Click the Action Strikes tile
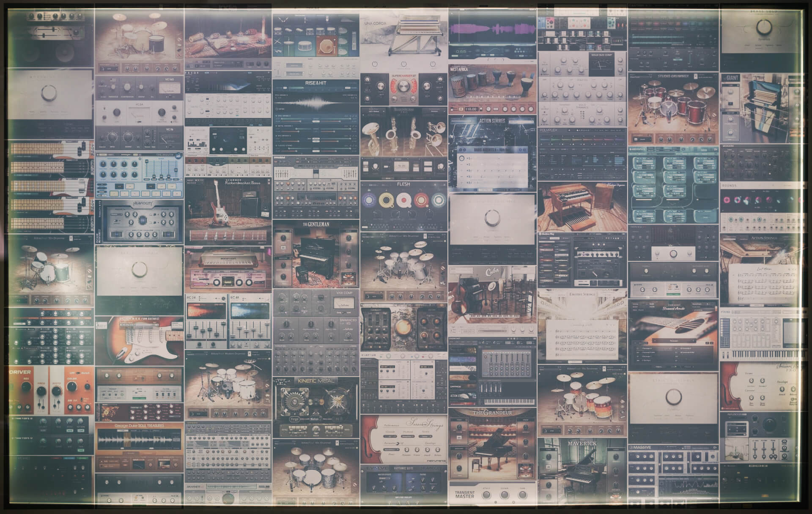The height and width of the screenshot is (514, 812). click(492, 154)
